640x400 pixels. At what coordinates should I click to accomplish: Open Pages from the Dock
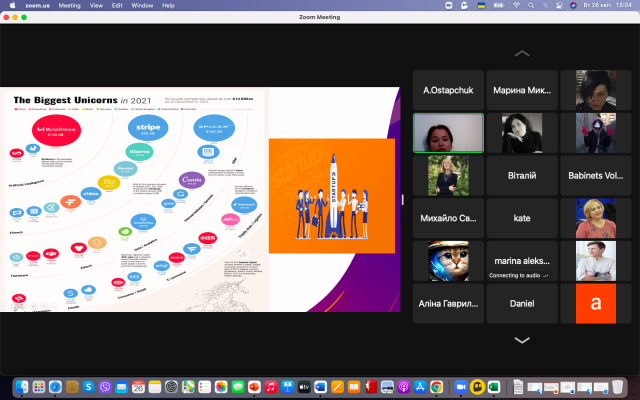[x=337, y=386]
